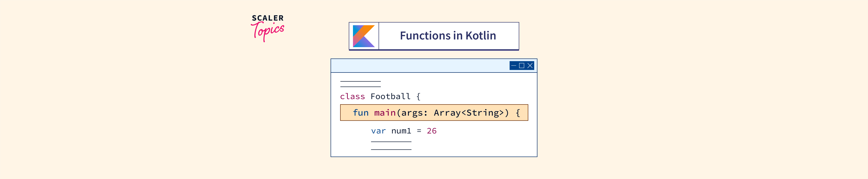The height and width of the screenshot is (179, 868).
Task: Click the light blue window title bar
Action: [418, 66]
